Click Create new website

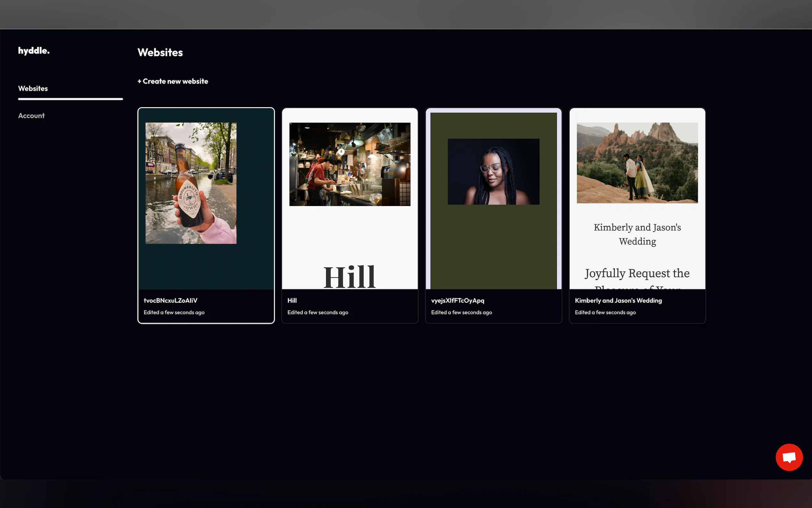pyautogui.click(x=173, y=81)
